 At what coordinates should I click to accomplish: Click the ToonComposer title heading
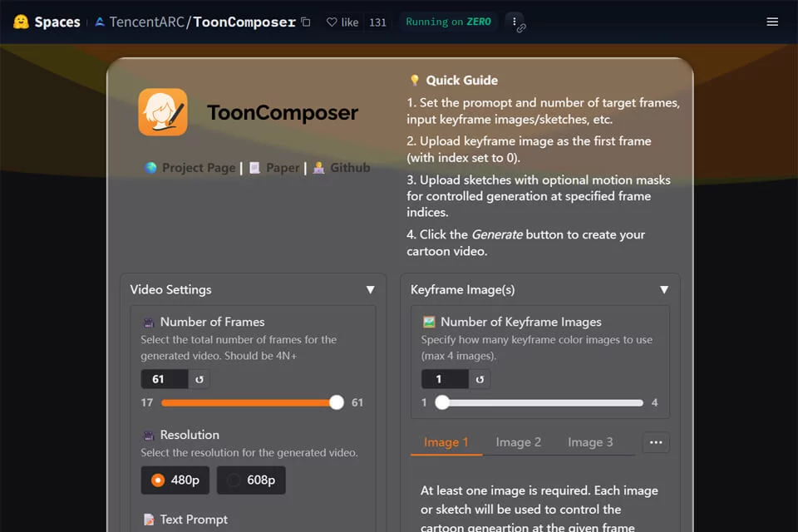[x=283, y=112]
